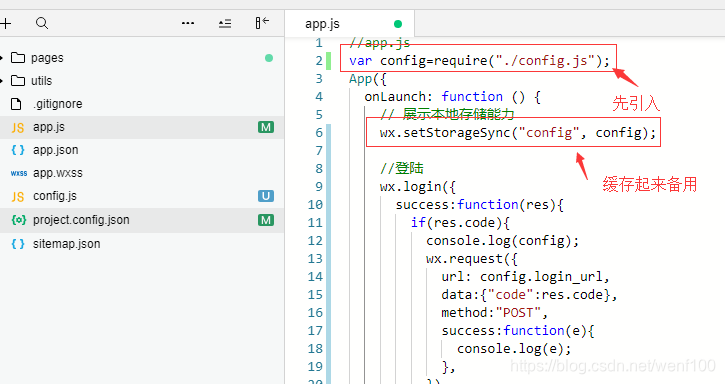
Task: Click the green modified dot on pages folder
Action: point(269,58)
